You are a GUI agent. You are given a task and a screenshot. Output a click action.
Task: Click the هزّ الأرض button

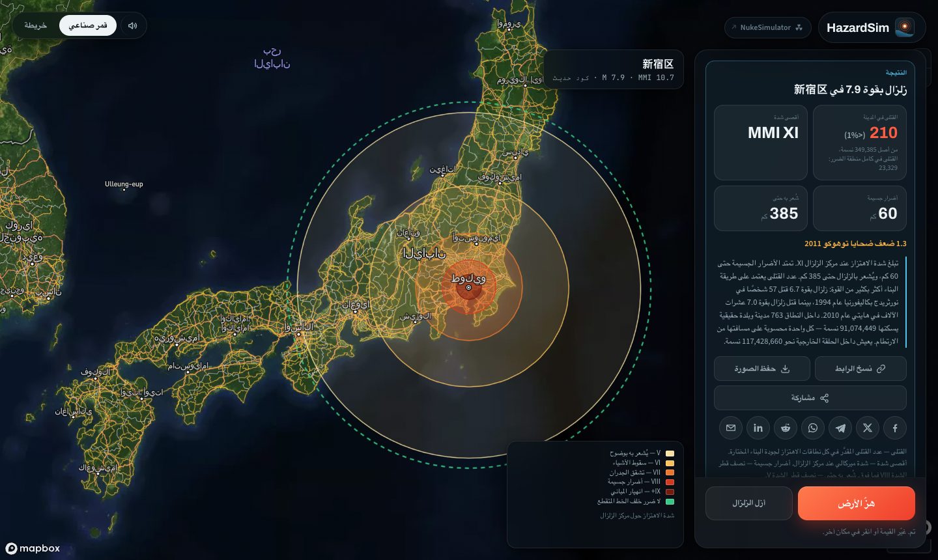(857, 503)
